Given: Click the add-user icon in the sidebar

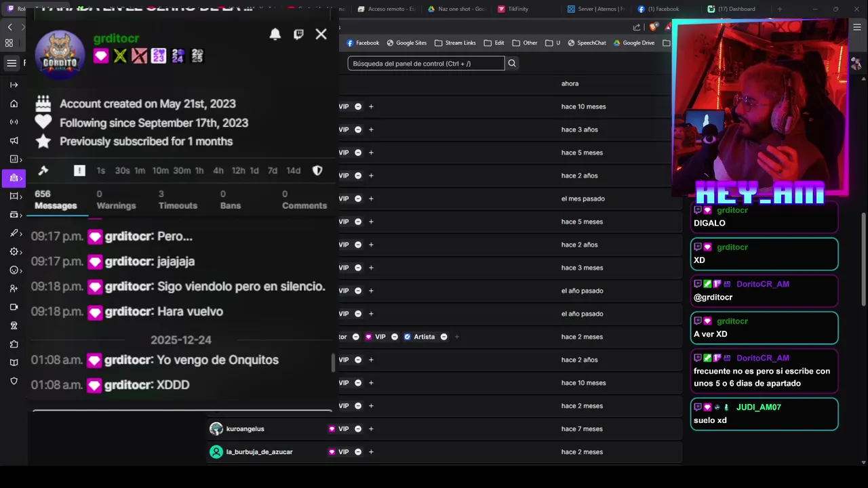Looking at the screenshot, I should tap(14, 289).
